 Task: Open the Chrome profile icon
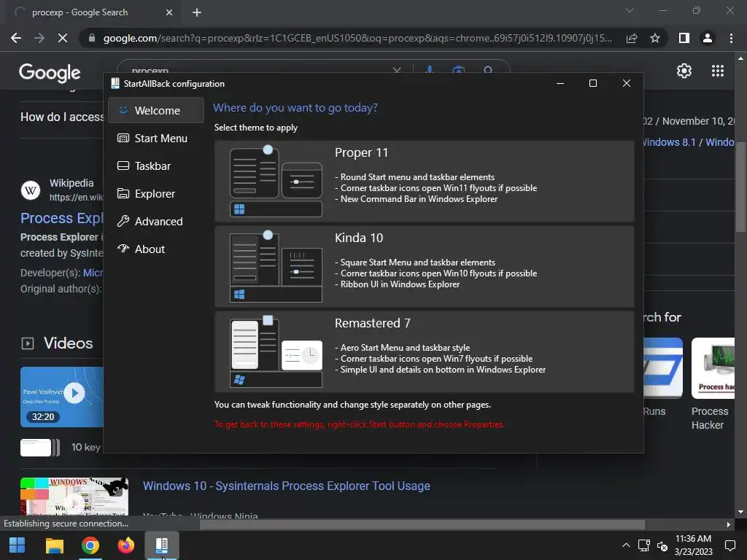pyautogui.click(x=708, y=38)
